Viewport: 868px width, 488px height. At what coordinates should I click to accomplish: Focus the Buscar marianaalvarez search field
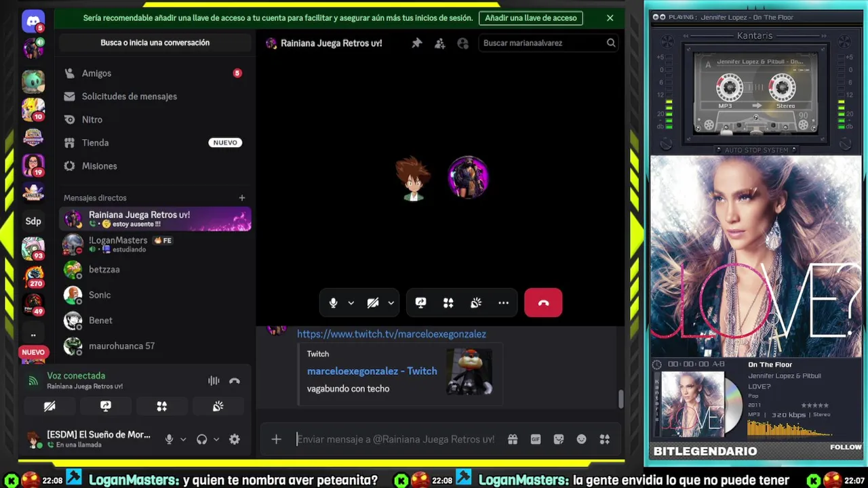tap(547, 43)
